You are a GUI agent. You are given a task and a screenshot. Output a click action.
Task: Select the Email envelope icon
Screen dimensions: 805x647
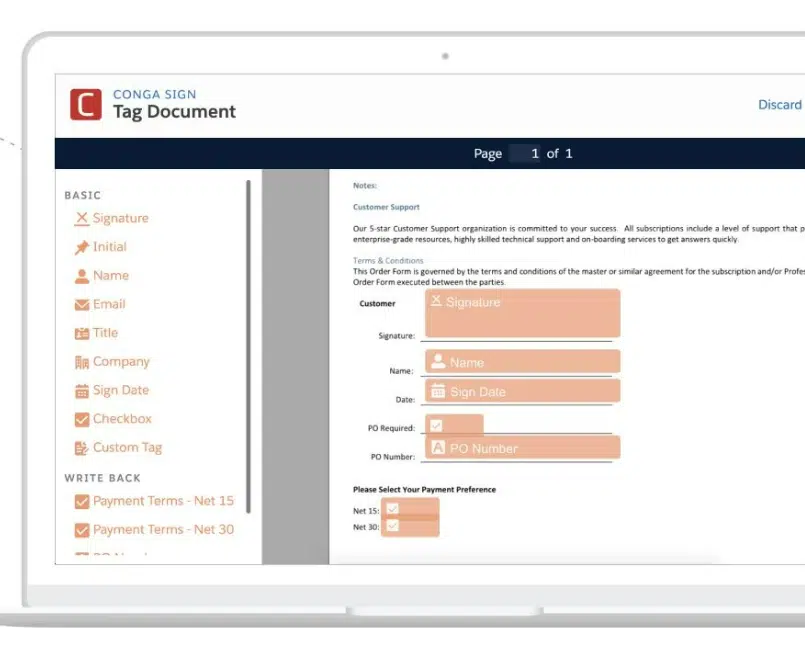tap(81, 305)
